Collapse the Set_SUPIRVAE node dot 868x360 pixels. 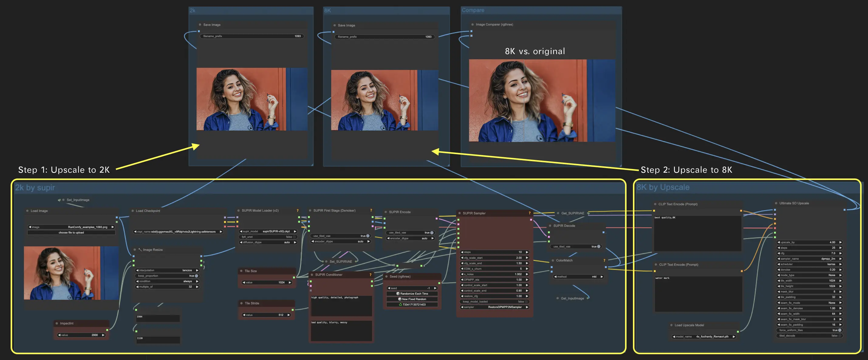(x=326, y=261)
